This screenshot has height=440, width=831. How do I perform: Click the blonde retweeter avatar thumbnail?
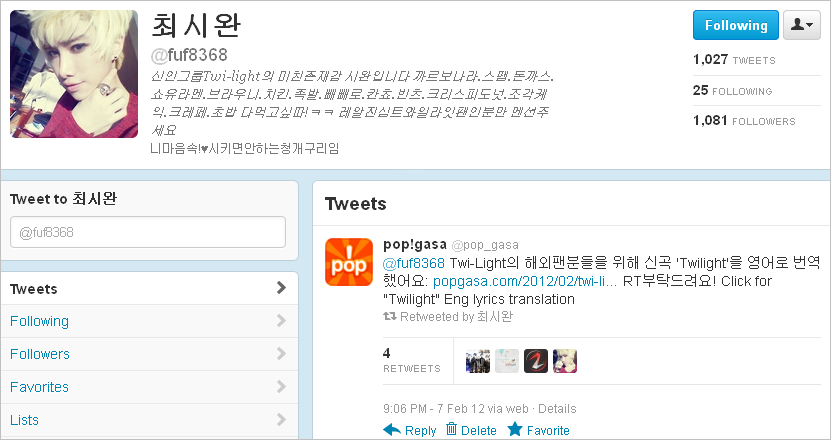pyautogui.click(x=564, y=361)
